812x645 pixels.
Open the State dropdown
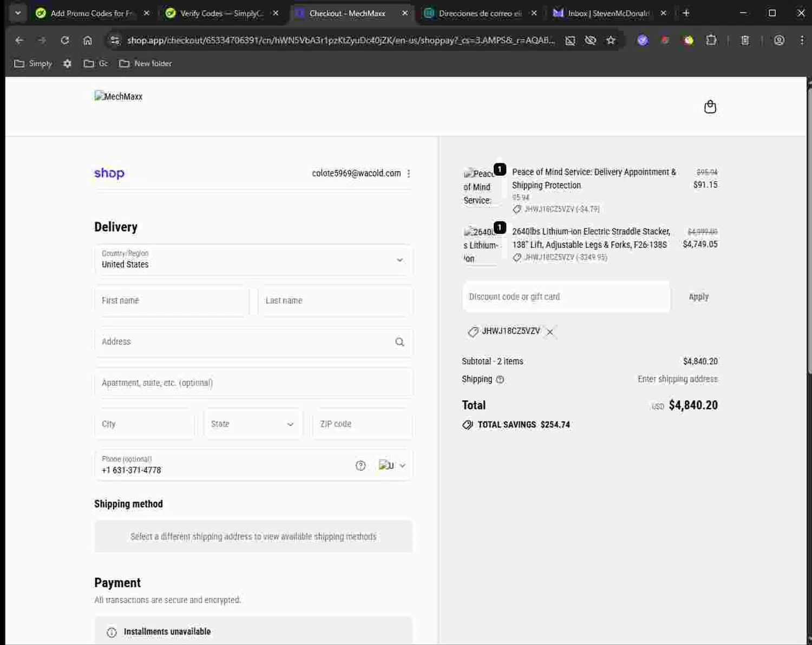coord(253,424)
